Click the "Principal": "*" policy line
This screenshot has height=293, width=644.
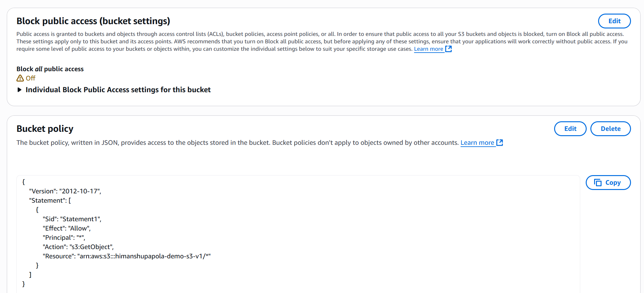(x=64, y=238)
